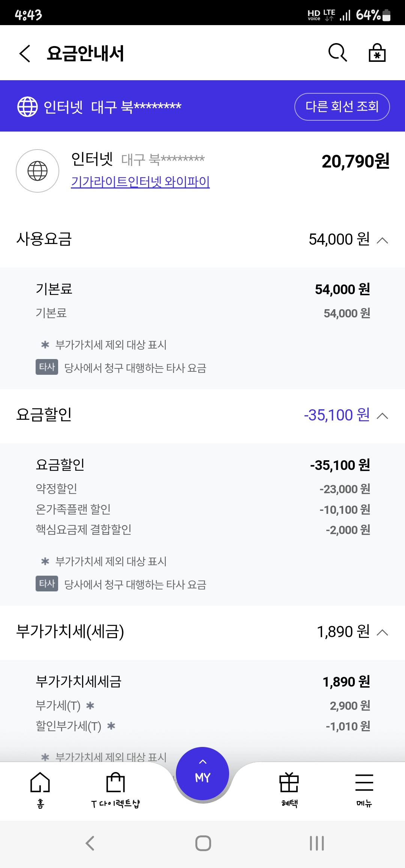The width and height of the screenshot is (405, 868).
Task: Collapse the 요금할인 section
Action: tap(382, 416)
